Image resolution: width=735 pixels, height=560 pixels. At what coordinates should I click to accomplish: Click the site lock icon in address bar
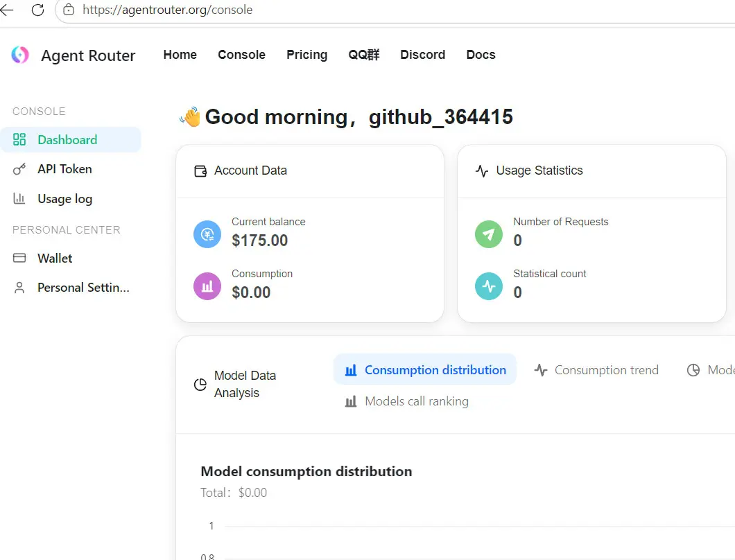point(69,10)
